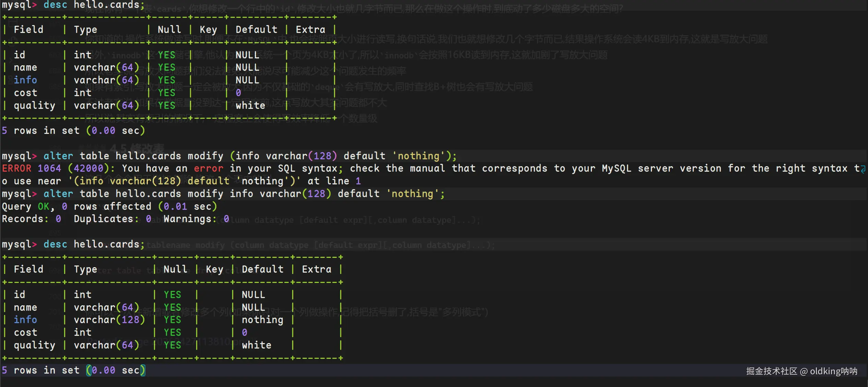
Task: Click the 'Warnings: 0' text
Action: point(196,219)
